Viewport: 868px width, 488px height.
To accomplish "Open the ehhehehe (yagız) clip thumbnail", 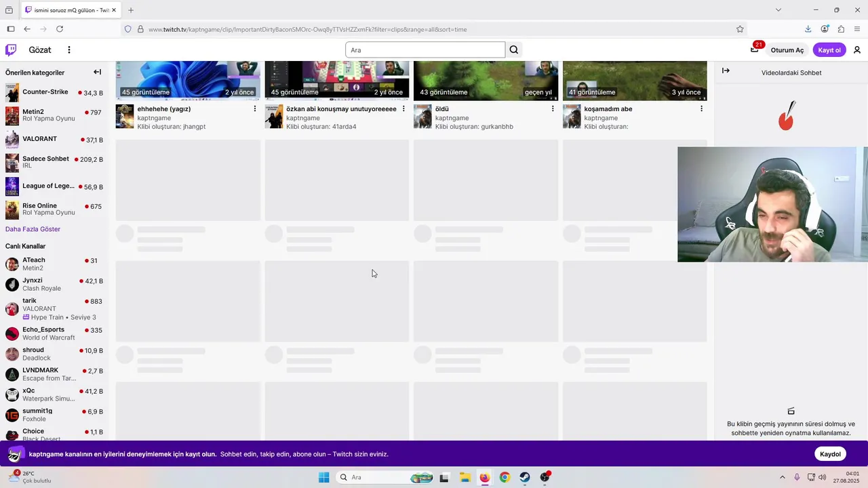I will 188,81.
